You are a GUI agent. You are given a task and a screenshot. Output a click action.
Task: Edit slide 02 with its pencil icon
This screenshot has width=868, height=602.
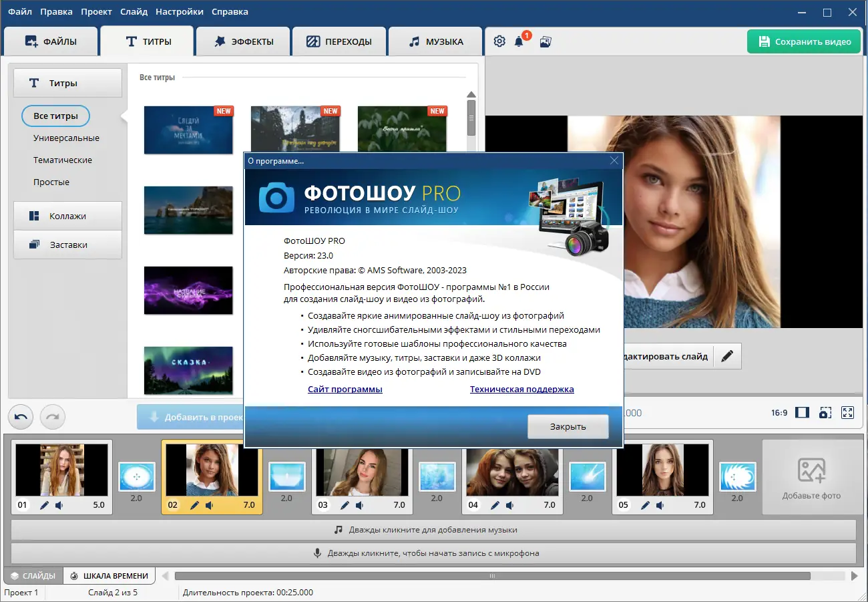point(194,505)
